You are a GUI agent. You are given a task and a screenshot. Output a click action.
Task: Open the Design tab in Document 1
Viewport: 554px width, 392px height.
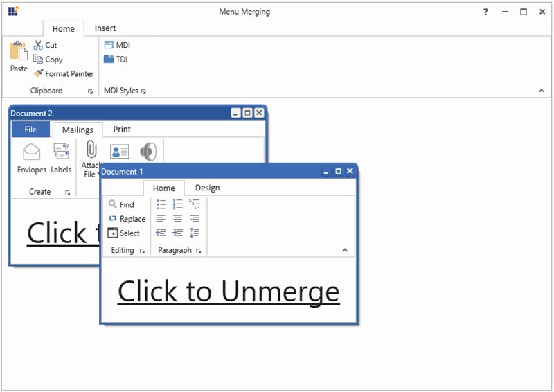[207, 188]
